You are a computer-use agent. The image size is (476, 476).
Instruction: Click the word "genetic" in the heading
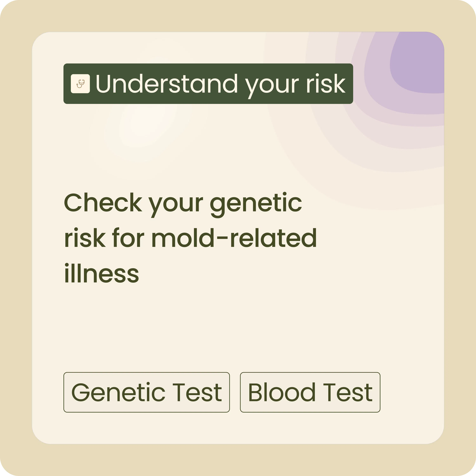pyautogui.click(x=256, y=203)
